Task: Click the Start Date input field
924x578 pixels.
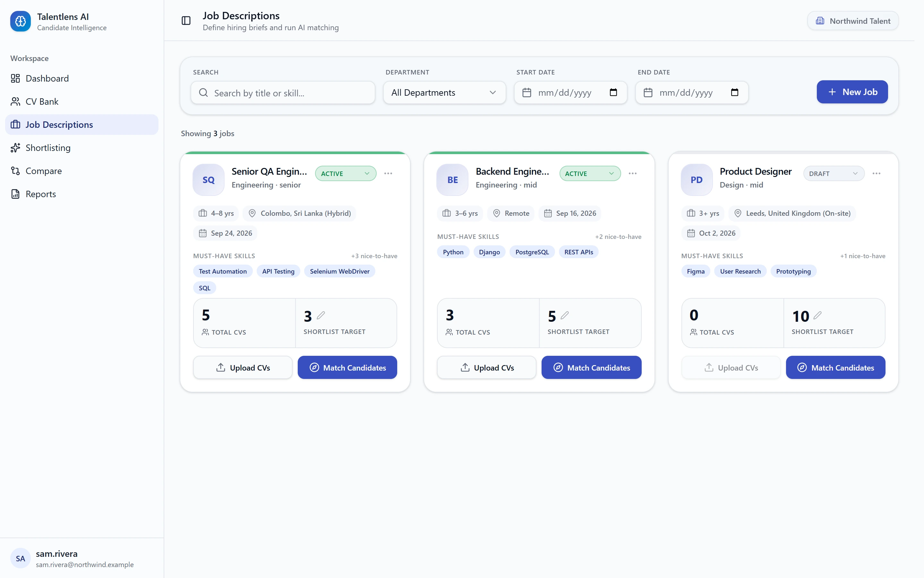Action: [570, 92]
